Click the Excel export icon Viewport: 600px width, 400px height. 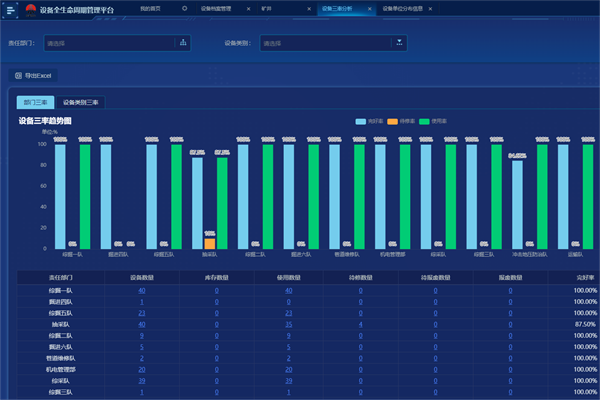pyautogui.click(x=18, y=75)
